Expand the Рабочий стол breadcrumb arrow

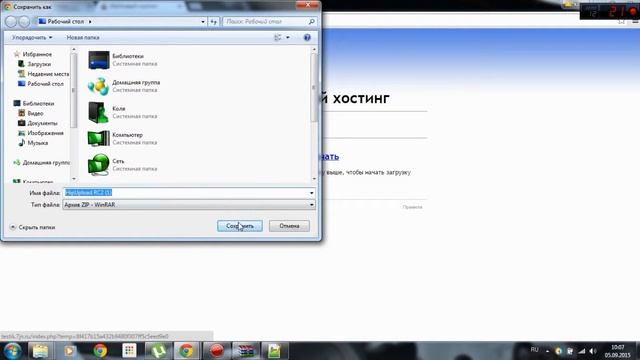[90, 22]
